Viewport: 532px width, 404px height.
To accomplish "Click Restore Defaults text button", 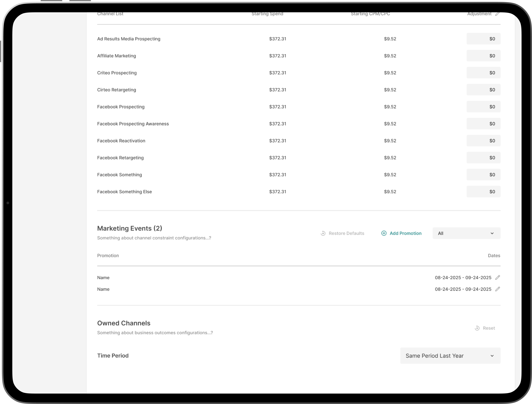I will (346, 233).
